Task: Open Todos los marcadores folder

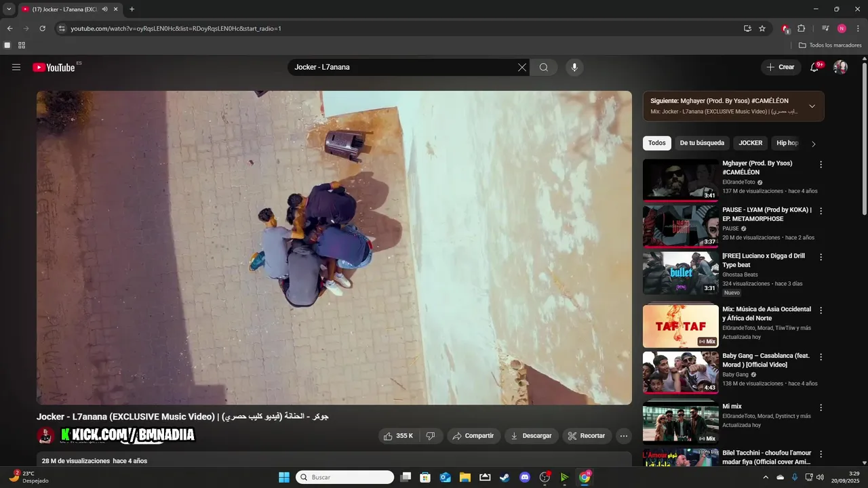Action: point(830,45)
